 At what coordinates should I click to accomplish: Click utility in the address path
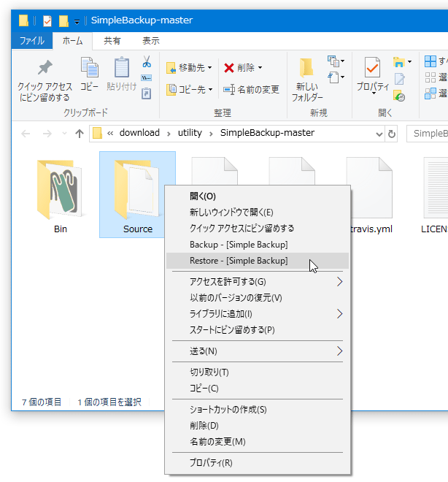[190, 133]
